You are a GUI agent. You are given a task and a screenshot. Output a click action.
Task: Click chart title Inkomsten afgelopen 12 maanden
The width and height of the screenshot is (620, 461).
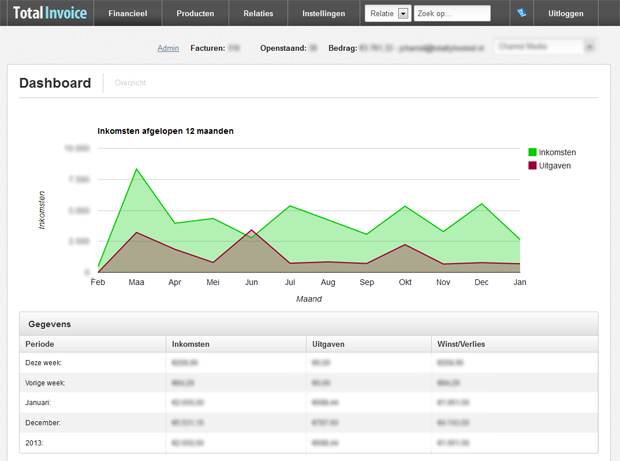[165, 131]
